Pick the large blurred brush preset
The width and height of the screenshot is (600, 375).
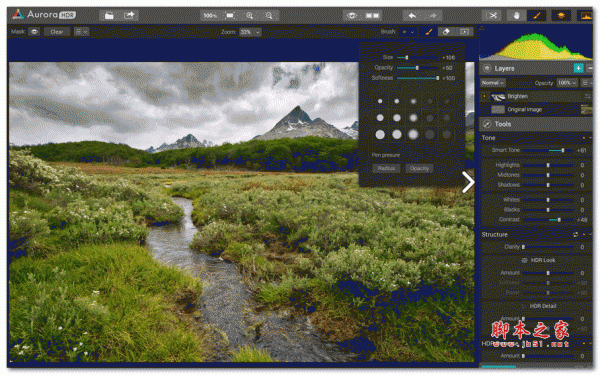(413, 134)
